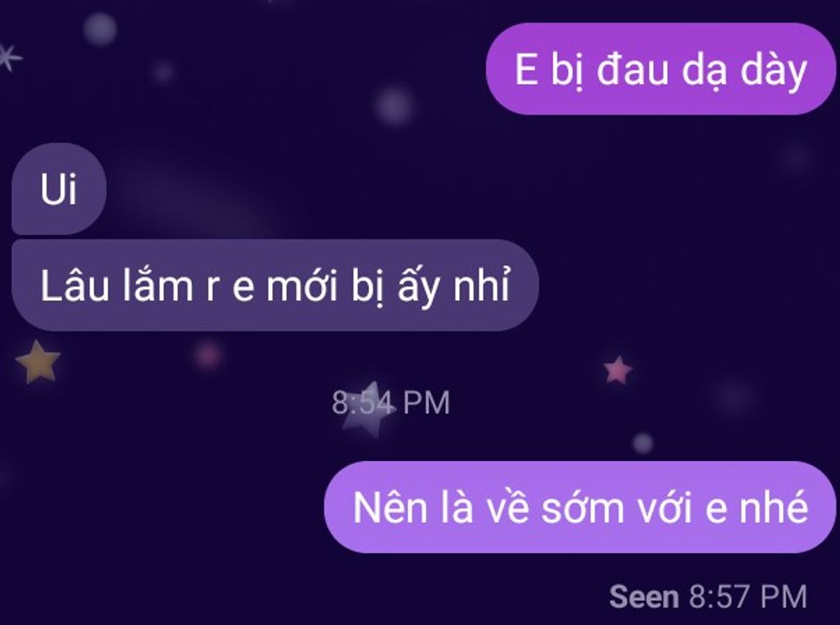The height and width of the screenshot is (625, 840).
Task: Click the white asterisk star at the top left
Action: [x=8, y=56]
